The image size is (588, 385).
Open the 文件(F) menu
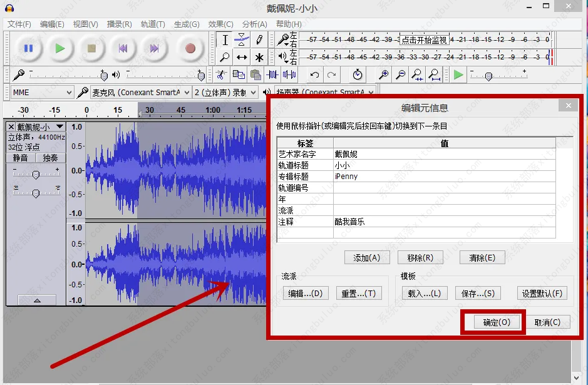pyautogui.click(x=19, y=24)
